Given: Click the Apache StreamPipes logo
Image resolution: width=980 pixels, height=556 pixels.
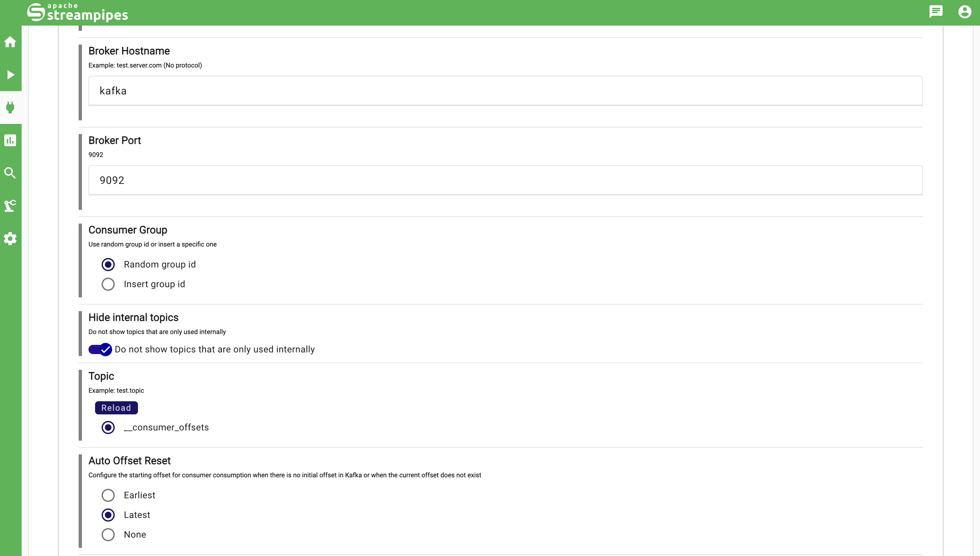Looking at the screenshot, I should click(x=77, y=12).
